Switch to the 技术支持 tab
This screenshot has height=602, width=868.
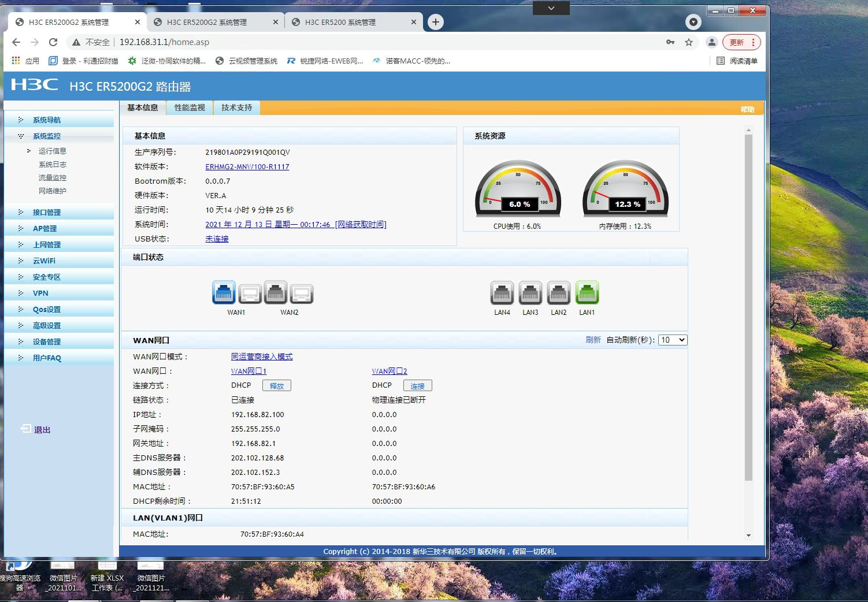(236, 107)
